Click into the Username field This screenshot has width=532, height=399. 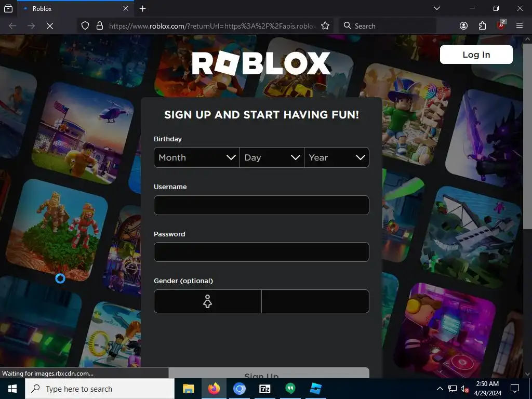(261, 205)
